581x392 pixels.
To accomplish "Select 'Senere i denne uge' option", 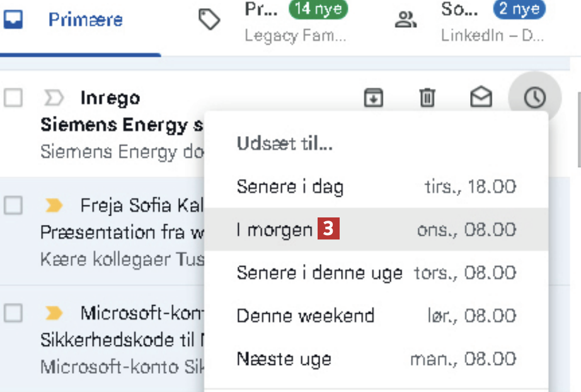I will (x=376, y=273).
